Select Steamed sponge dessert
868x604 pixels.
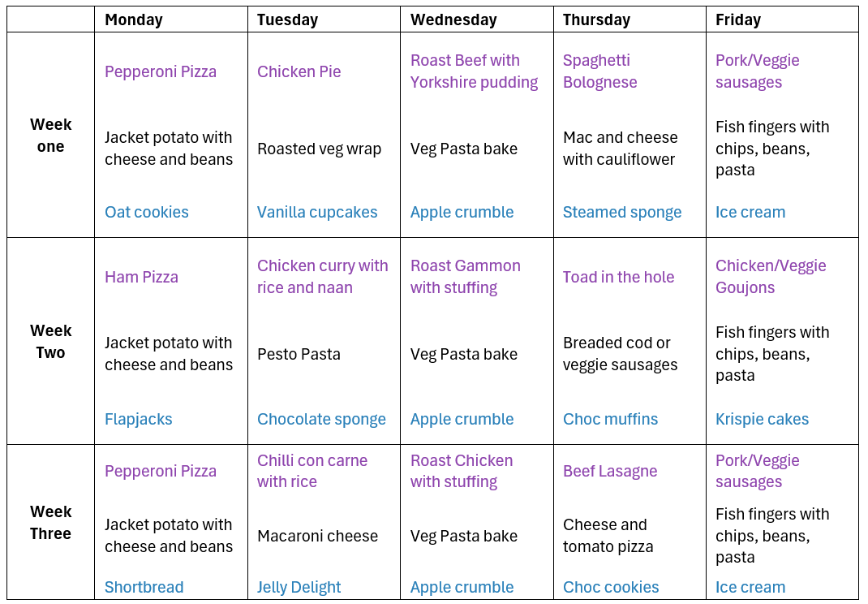[x=622, y=212]
